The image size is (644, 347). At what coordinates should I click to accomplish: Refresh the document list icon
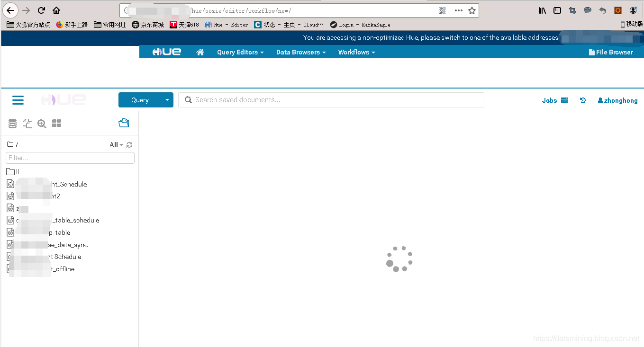(129, 145)
